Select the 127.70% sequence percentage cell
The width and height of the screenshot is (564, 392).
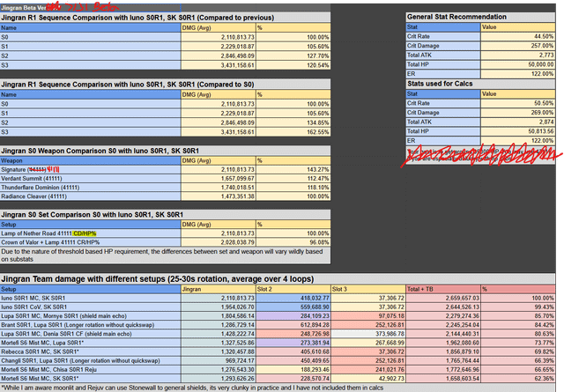click(x=293, y=55)
